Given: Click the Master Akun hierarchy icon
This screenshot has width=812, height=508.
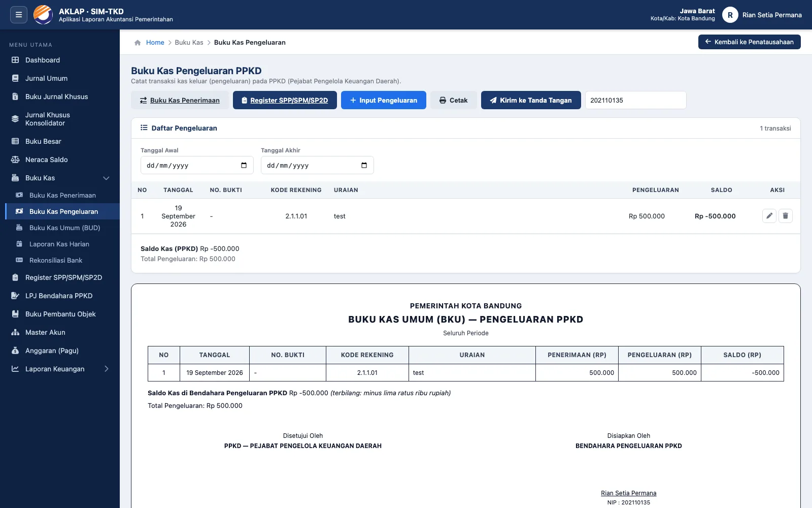Looking at the screenshot, I should pyautogui.click(x=15, y=332).
